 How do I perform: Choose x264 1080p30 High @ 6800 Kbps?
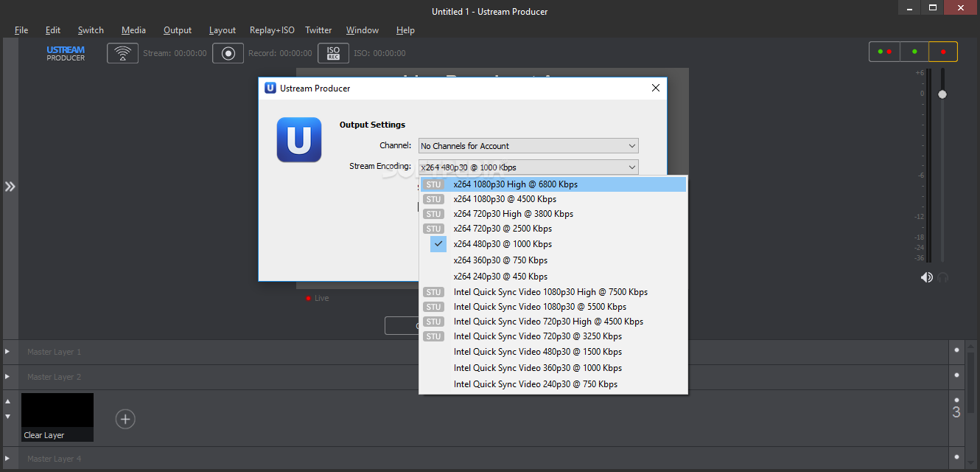pos(553,184)
